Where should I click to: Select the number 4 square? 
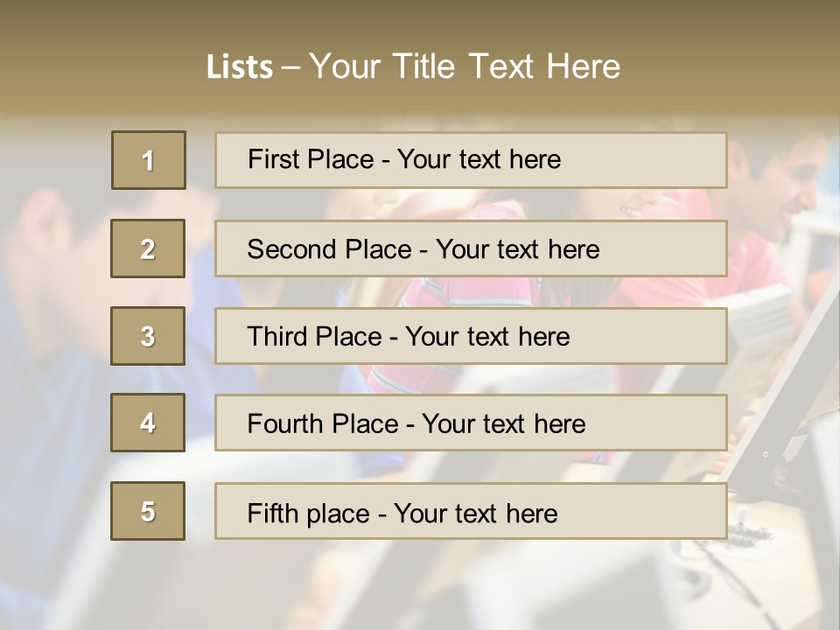point(148,423)
